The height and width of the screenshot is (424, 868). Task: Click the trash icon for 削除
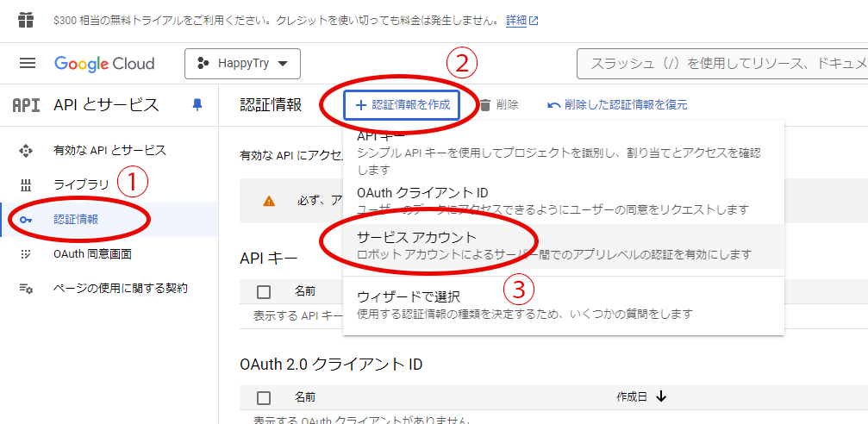(x=485, y=105)
